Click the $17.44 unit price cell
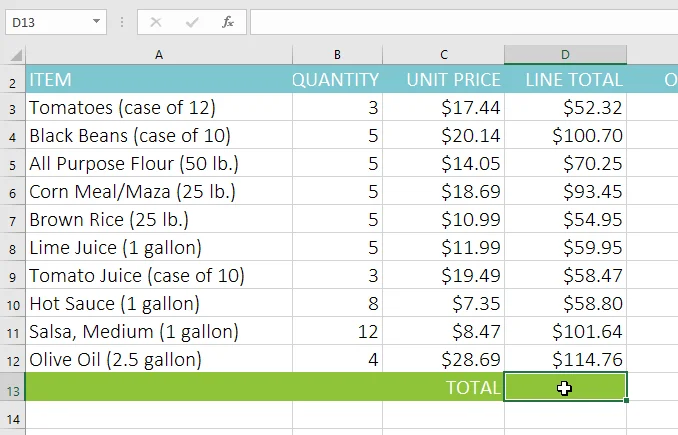The width and height of the screenshot is (678, 435). pos(443,107)
